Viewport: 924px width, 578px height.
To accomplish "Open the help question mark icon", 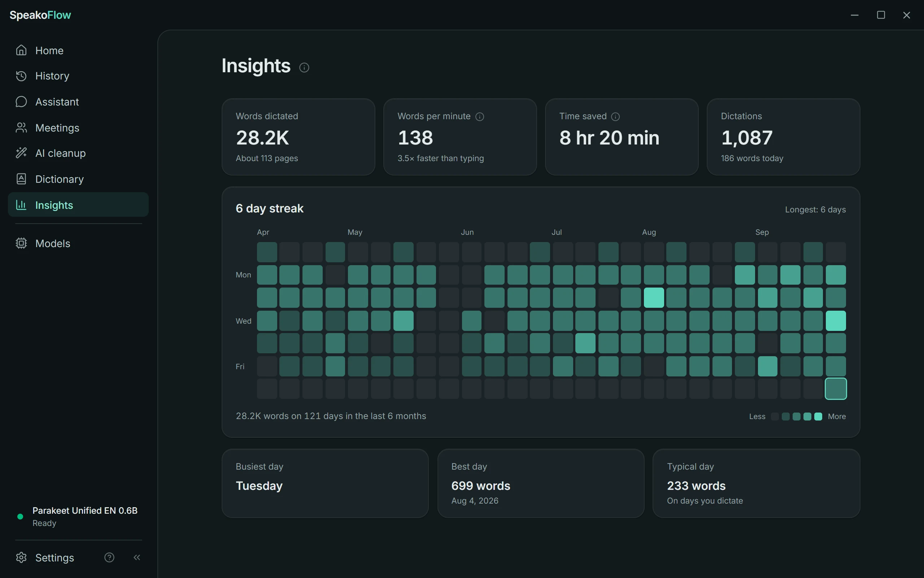I will pyautogui.click(x=109, y=557).
